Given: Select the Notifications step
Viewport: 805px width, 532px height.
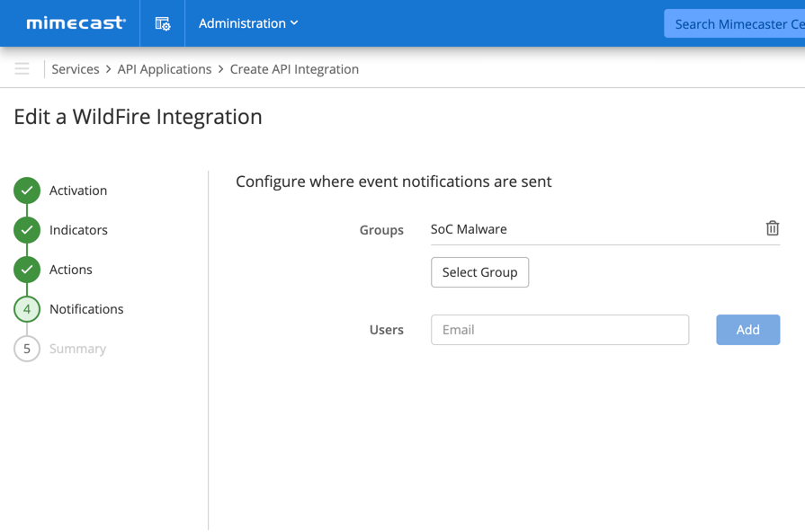Looking at the screenshot, I should [x=86, y=309].
